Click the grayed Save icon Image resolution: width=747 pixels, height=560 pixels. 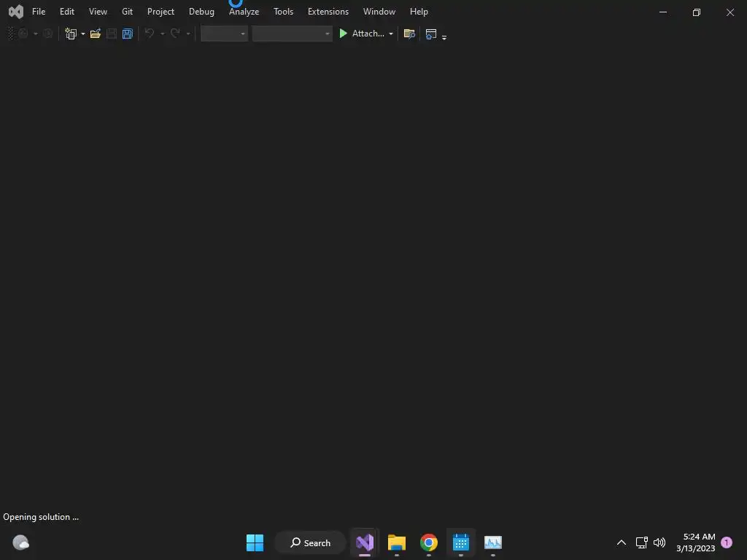coord(112,34)
